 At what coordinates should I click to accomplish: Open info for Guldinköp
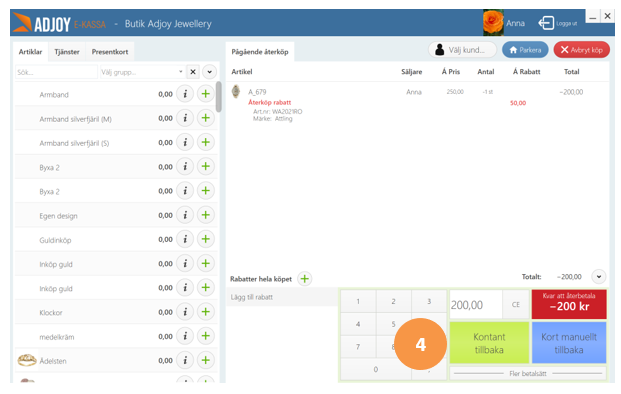pos(185,239)
